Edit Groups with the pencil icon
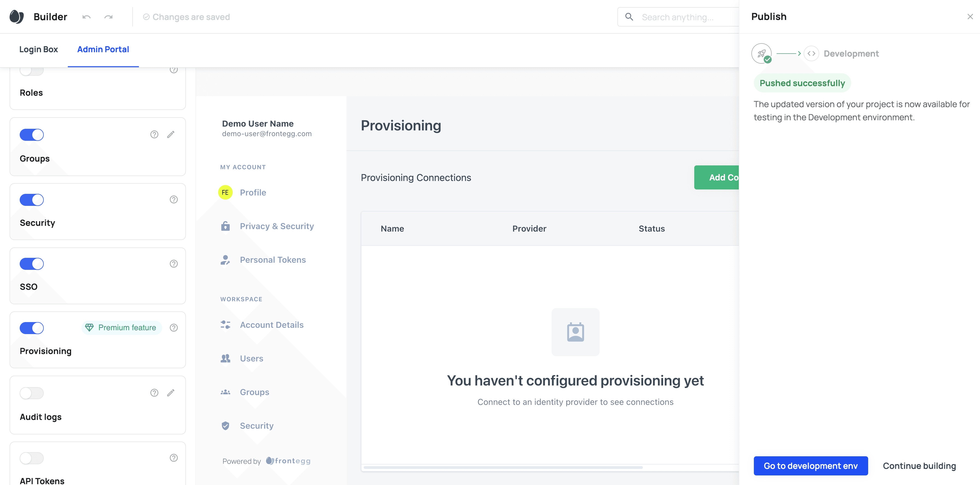 pos(171,134)
